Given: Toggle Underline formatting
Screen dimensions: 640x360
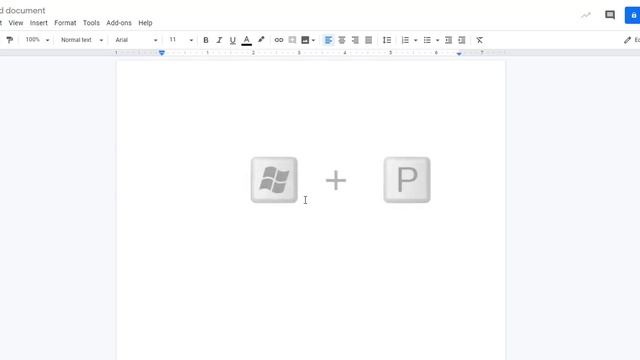Looking at the screenshot, I should click(233, 40).
